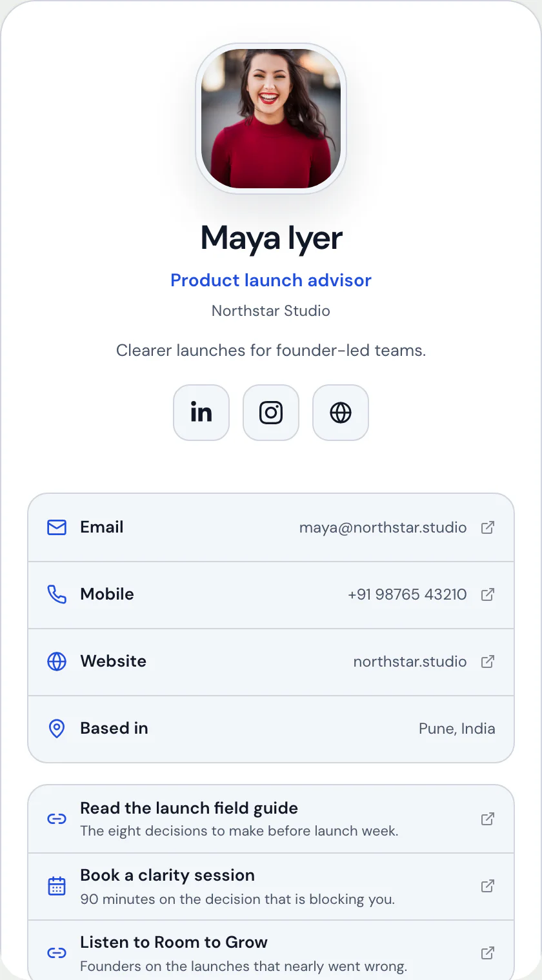Image resolution: width=542 pixels, height=980 pixels.
Task: Call the number +91 98765 43210
Action: point(407,594)
